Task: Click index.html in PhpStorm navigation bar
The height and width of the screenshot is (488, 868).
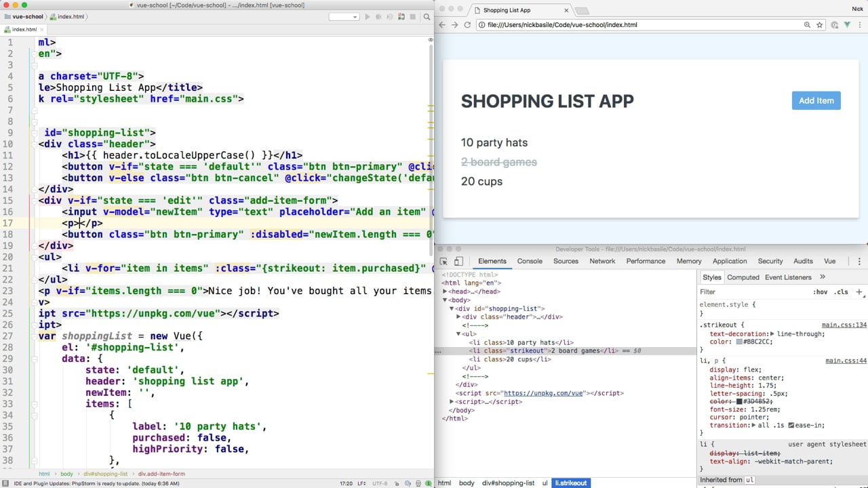Action: 68,16
